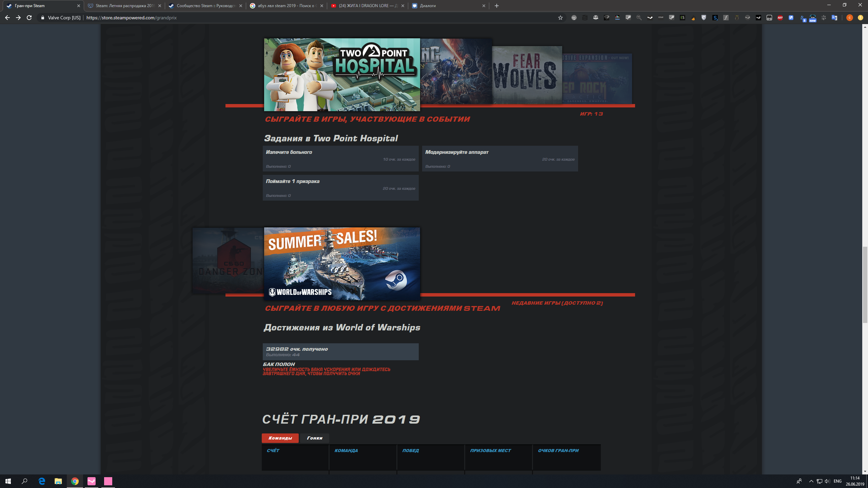868x488 pixels.
Task: Select the Fear the Wolves game thumbnail
Action: click(x=527, y=75)
